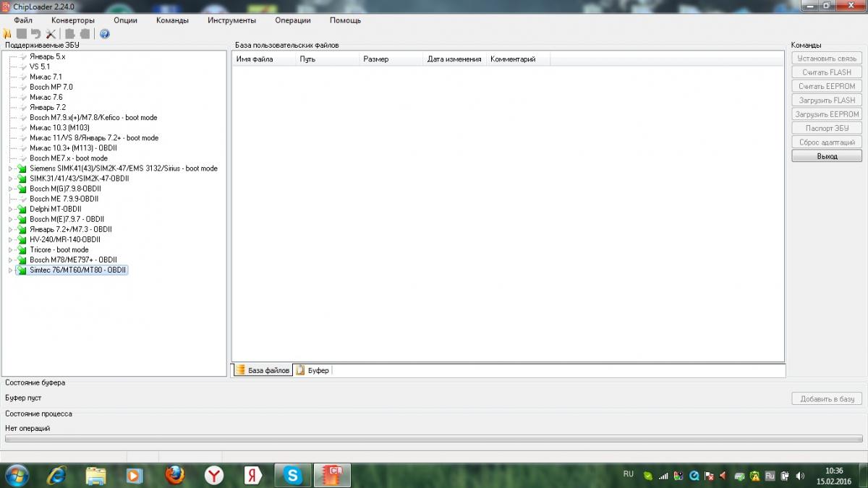Select Bosch ME7.x - boot mode item

click(68, 158)
